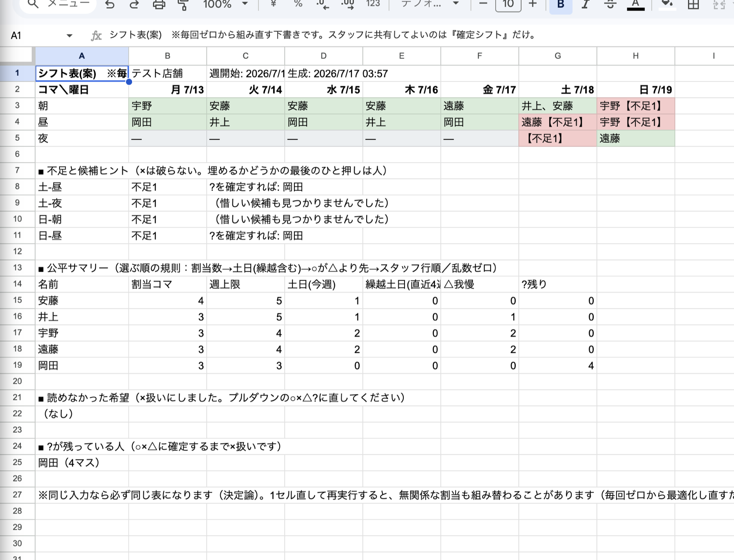Click the name box showing A1
Viewport: 734px width, 560px height.
click(x=16, y=35)
